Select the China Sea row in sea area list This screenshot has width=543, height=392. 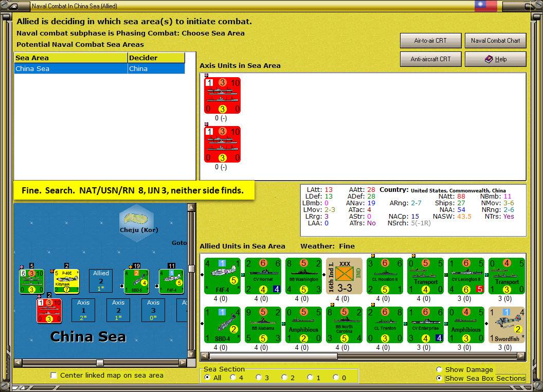pyautogui.click(x=99, y=68)
